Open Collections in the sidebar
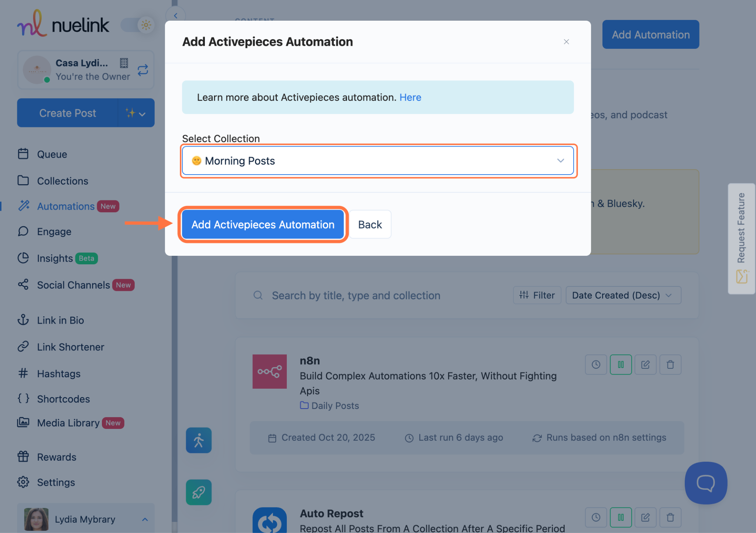The image size is (756, 533). click(x=62, y=181)
